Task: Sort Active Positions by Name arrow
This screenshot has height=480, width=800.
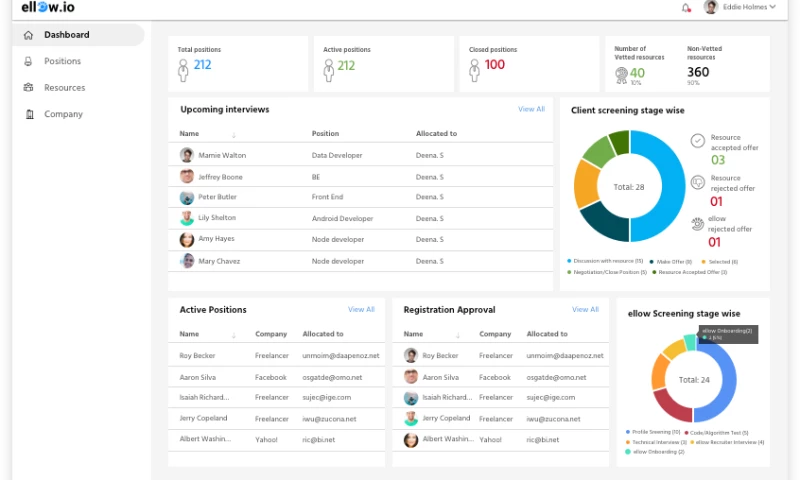Action: pos(234,335)
